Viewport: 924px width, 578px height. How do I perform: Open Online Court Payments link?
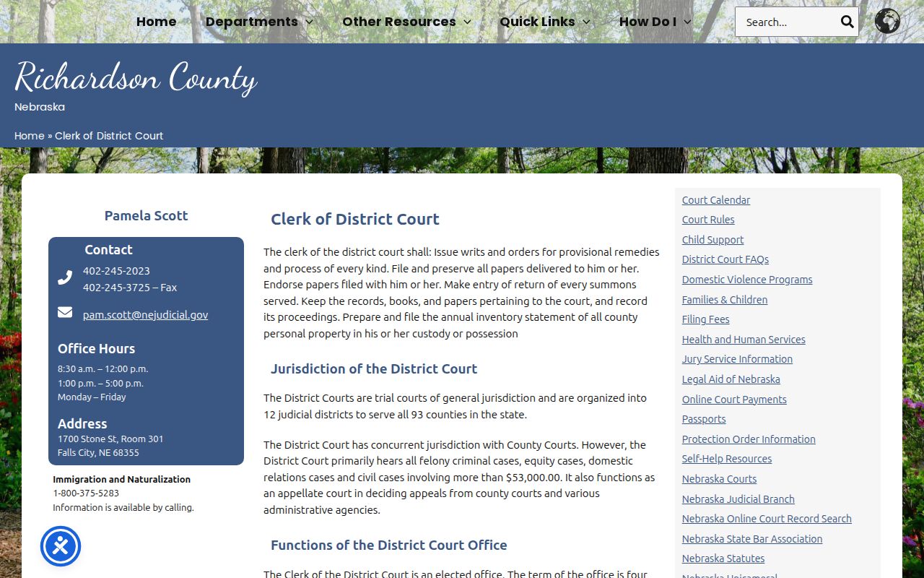pos(734,400)
